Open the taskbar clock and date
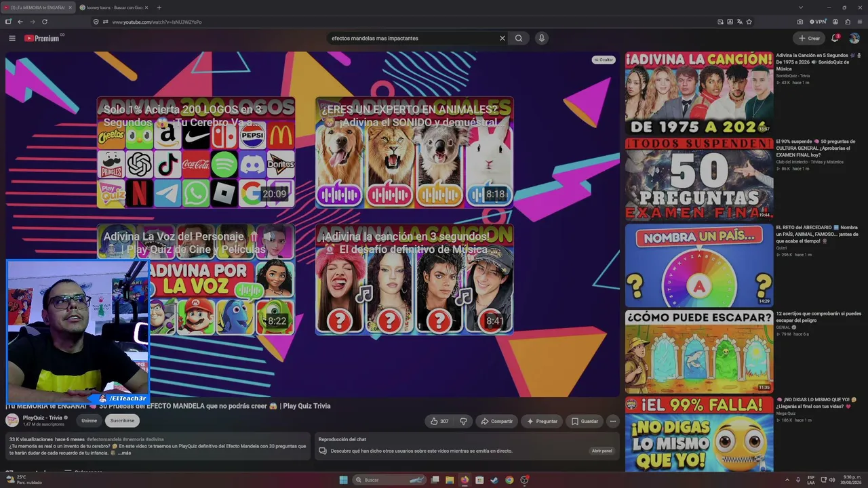Image resolution: width=868 pixels, height=488 pixels. pos(852,480)
